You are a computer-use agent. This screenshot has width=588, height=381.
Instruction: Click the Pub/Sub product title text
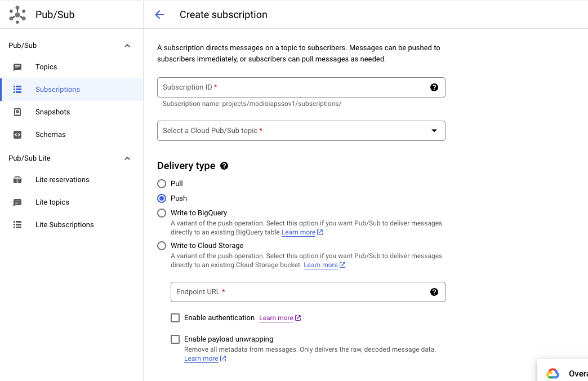pos(55,15)
